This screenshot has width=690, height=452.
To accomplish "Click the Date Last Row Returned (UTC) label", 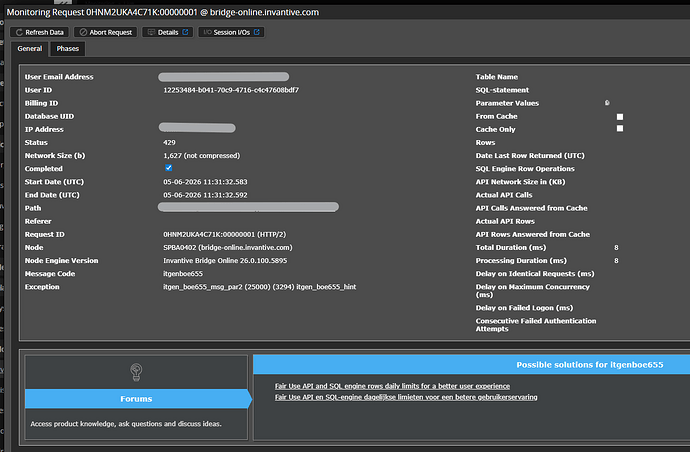I will [530, 155].
